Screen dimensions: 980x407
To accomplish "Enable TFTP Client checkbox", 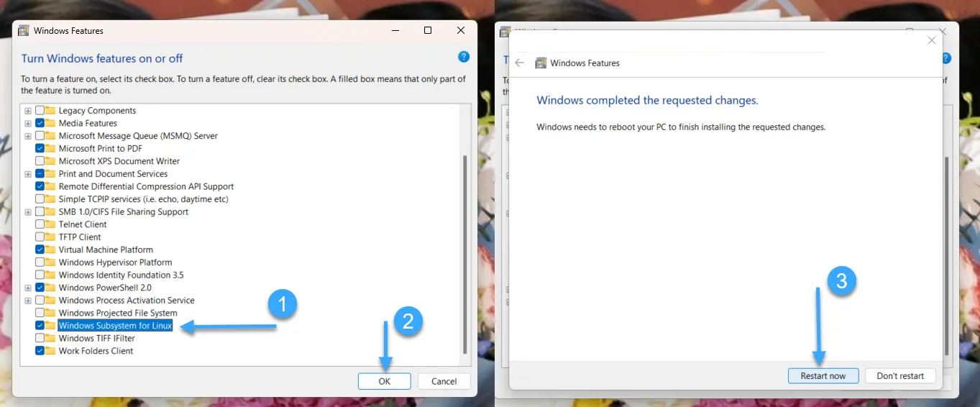I will [x=40, y=237].
